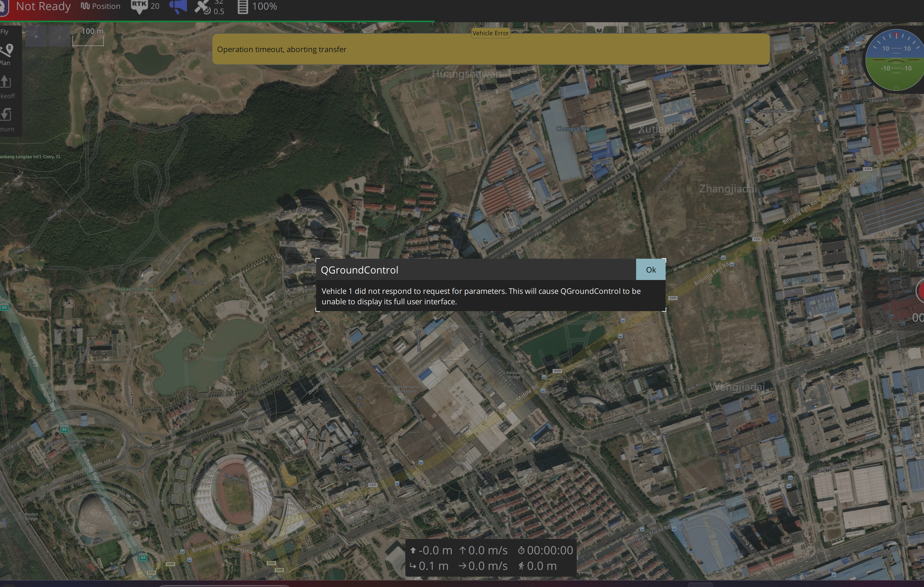924x587 pixels.
Task: Click the Not Ready status label
Action: tap(43, 6)
